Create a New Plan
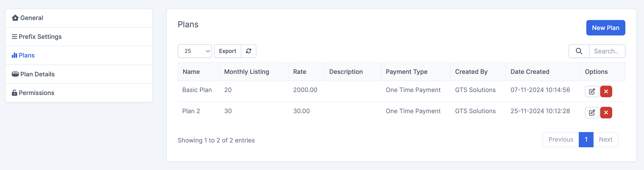Viewport: 644px width, 170px height. (x=606, y=28)
